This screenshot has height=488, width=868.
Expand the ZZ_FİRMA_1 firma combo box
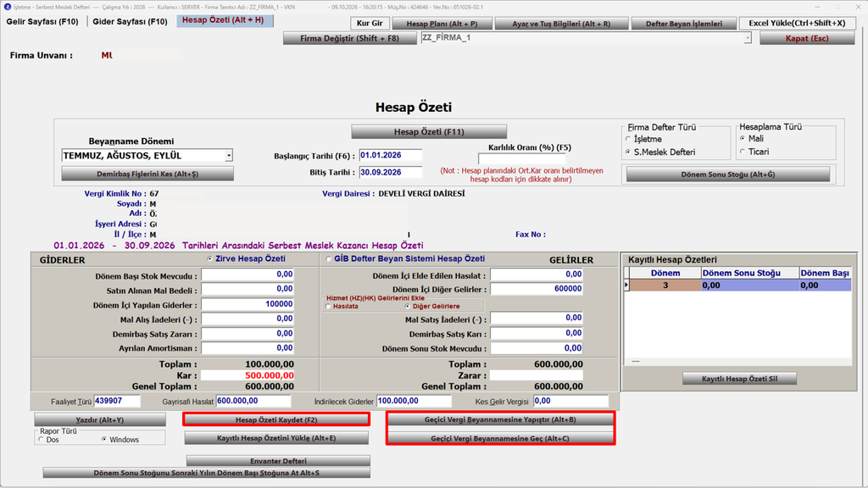(748, 38)
